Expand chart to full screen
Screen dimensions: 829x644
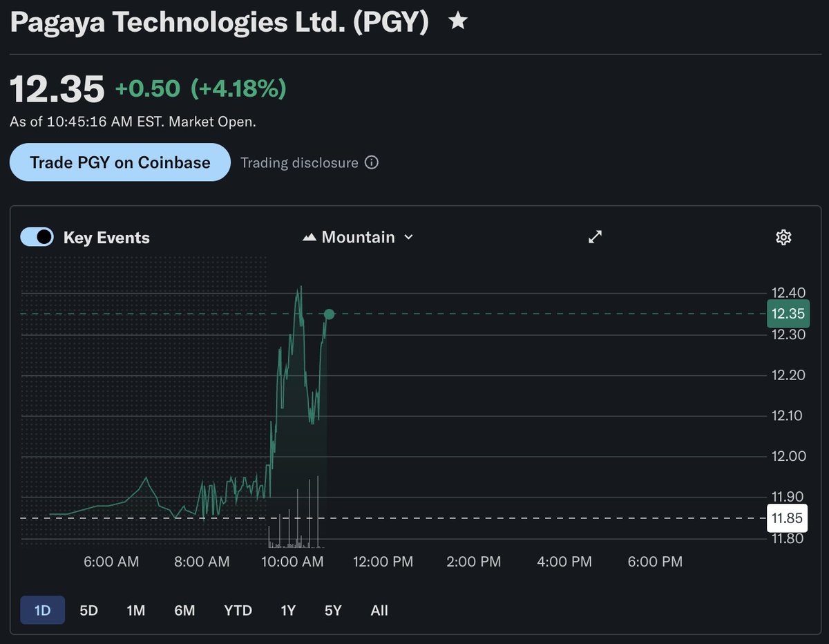595,237
